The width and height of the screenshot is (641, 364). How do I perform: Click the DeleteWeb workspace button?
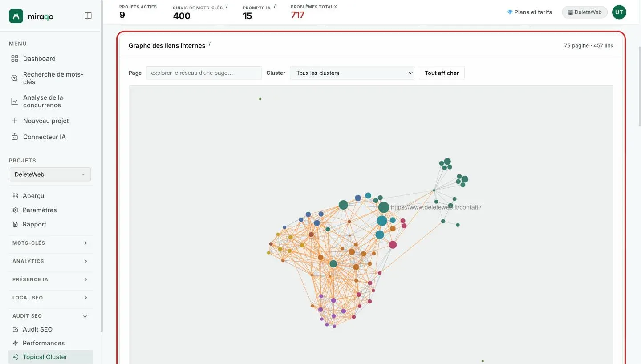584,12
